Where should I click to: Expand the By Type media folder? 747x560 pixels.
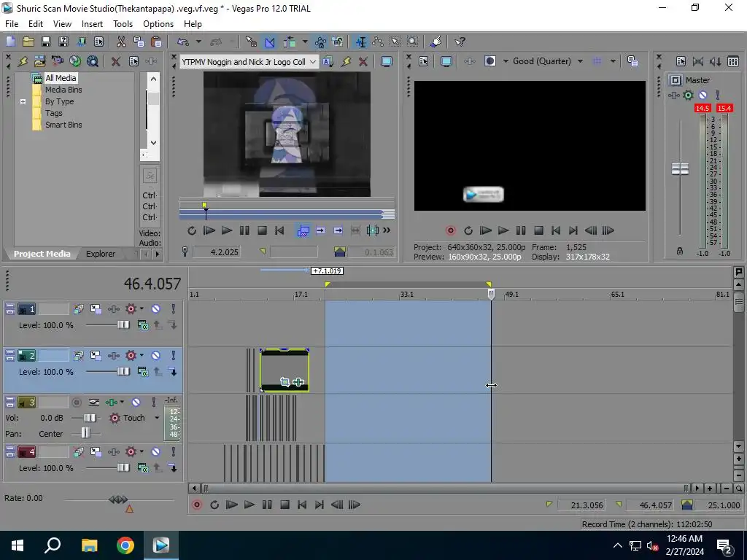point(23,101)
